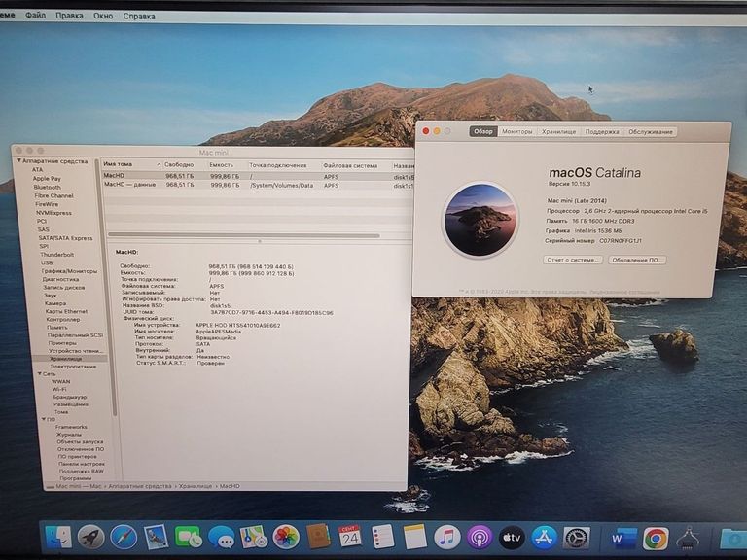
Task: Open Music note icon in Dock
Action: point(446,538)
